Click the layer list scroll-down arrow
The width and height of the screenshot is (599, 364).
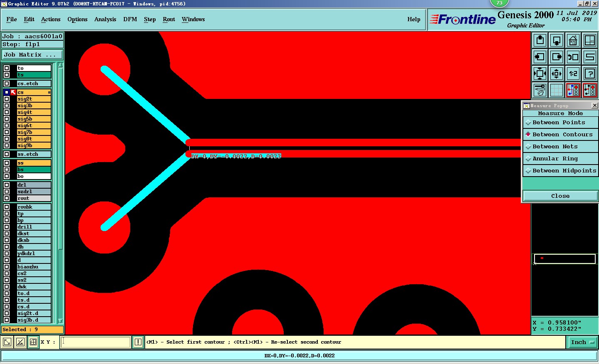60,321
